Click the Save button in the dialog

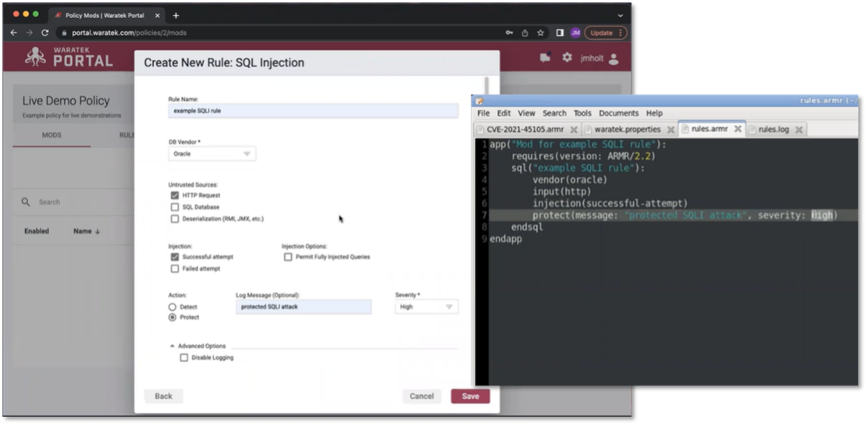pyautogui.click(x=470, y=396)
